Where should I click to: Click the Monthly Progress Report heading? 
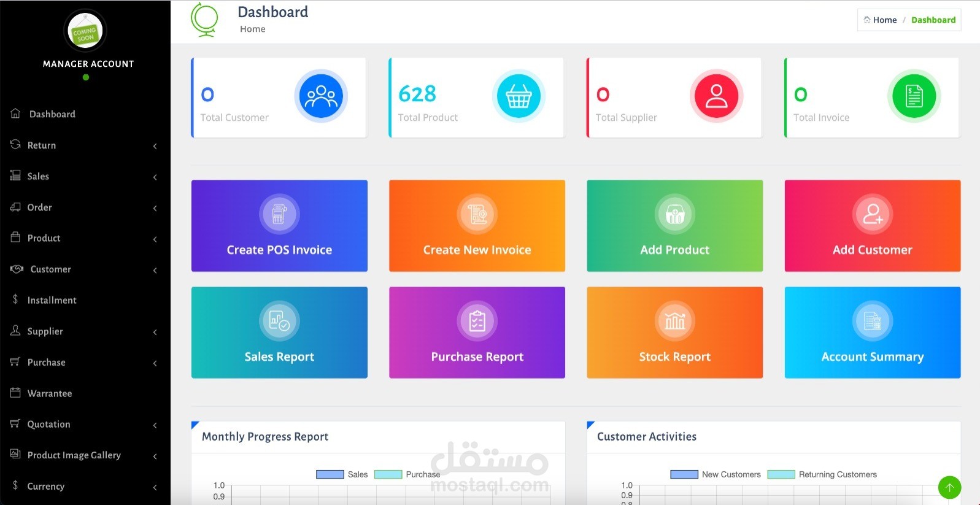pos(265,437)
